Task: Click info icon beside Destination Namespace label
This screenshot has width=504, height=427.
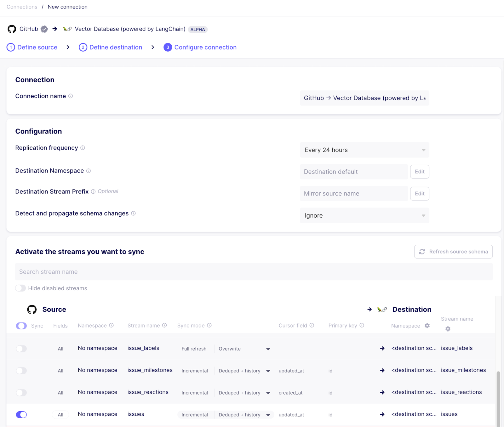Action: pyautogui.click(x=89, y=171)
